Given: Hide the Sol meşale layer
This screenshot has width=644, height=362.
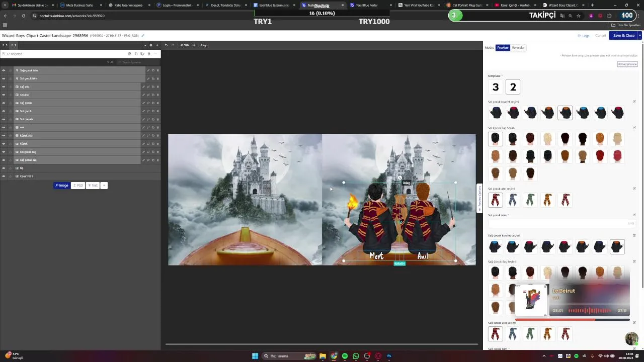Looking at the screenshot, I should point(4,119).
